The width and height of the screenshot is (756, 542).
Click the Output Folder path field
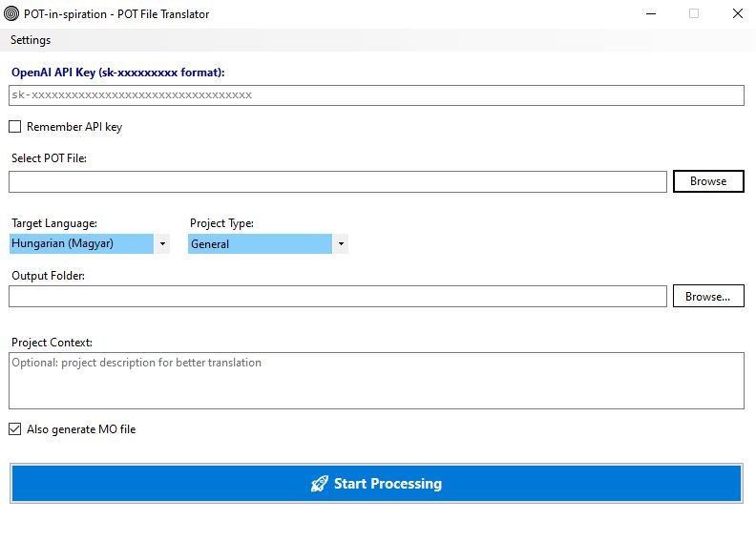tap(337, 297)
